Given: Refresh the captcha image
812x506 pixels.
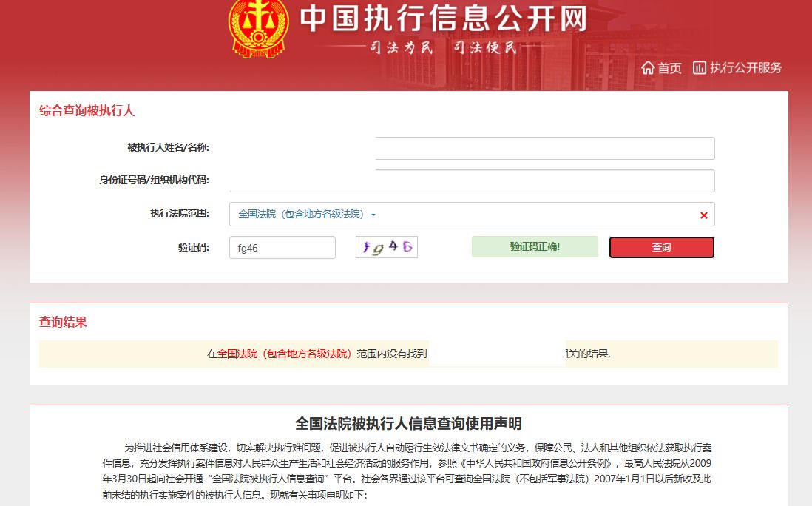Looking at the screenshot, I should [x=387, y=247].
